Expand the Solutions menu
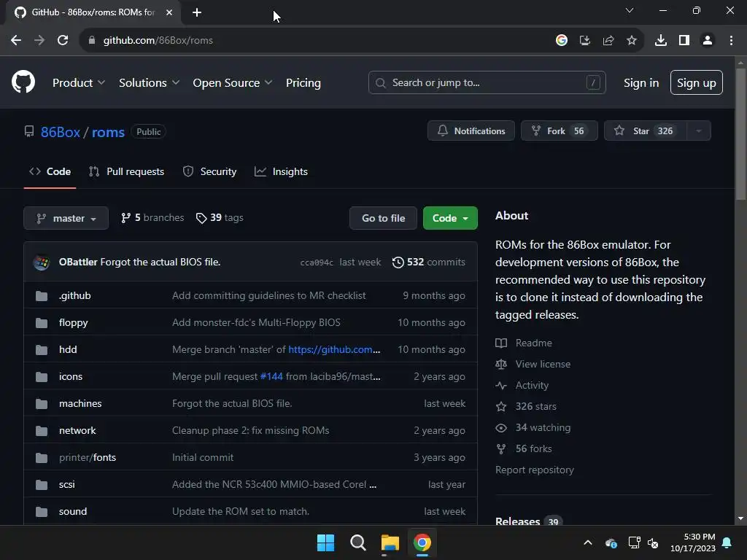This screenshot has width=747, height=560. click(149, 82)
